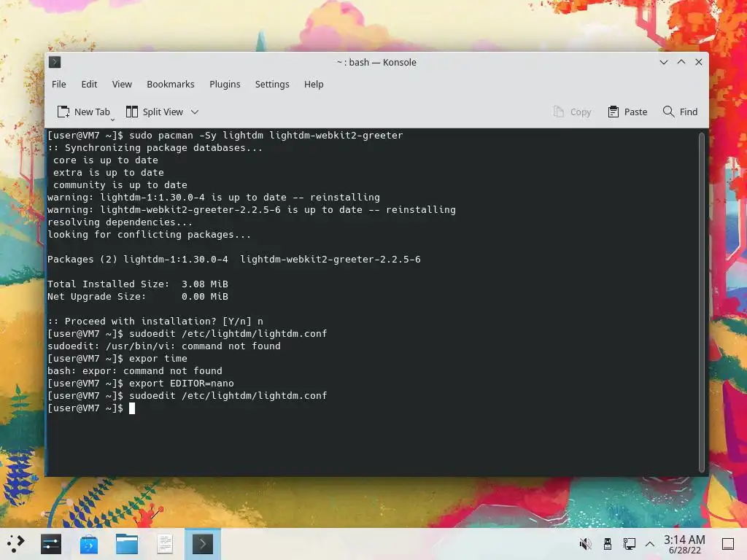Click the Split View button
The width and height of the screenshot is (747, 560).
[155, 112]
